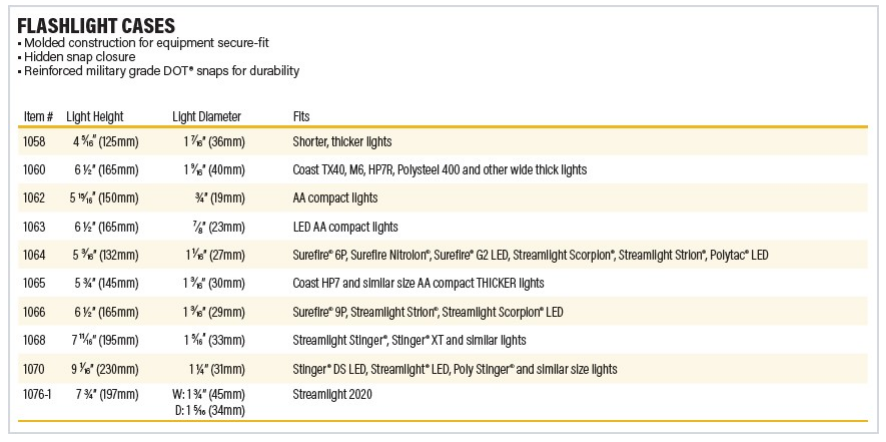Select item number 1066
Screen dimensions: 886x442
coord(34,312)
